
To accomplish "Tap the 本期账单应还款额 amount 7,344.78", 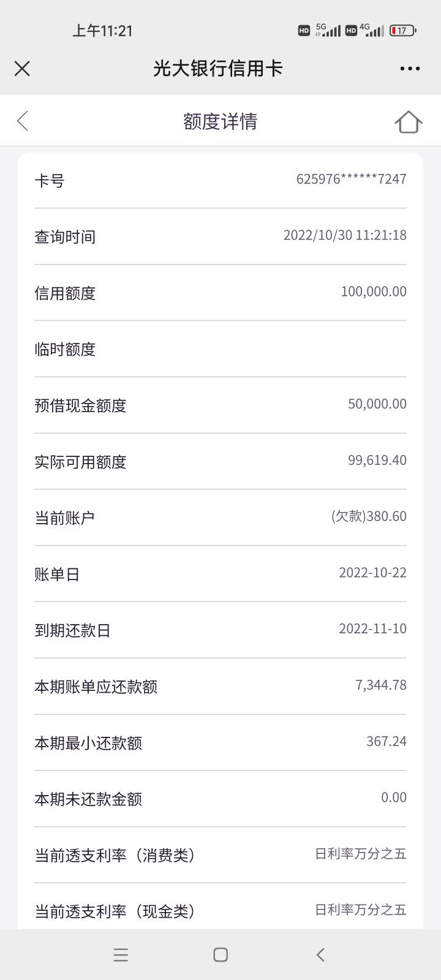I will [x=381, y=685].
